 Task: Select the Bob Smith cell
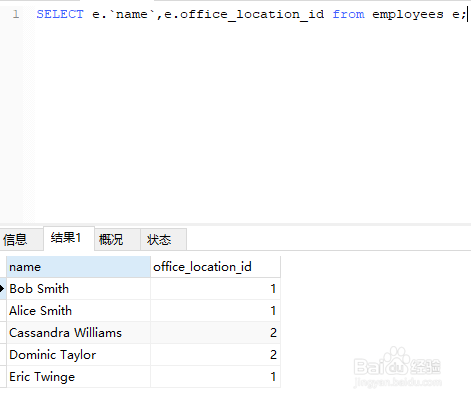coord(78,289)
